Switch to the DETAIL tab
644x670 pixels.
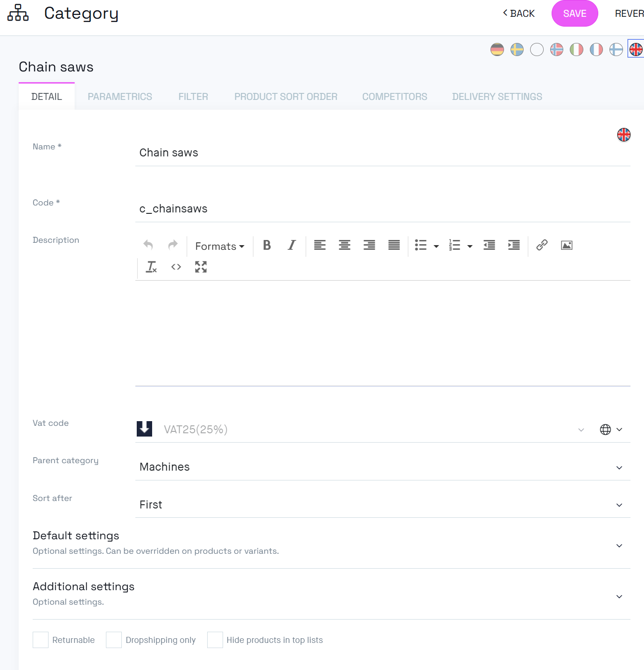47,97
